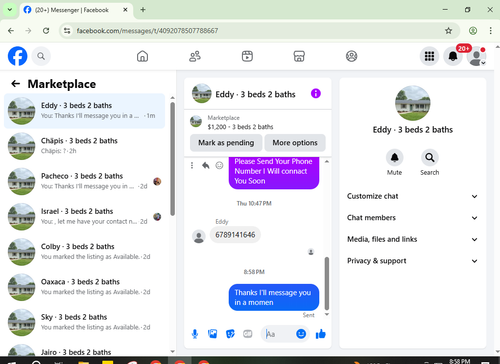Open the Colby conversation
500x364 pixels.
pos(84,252)
